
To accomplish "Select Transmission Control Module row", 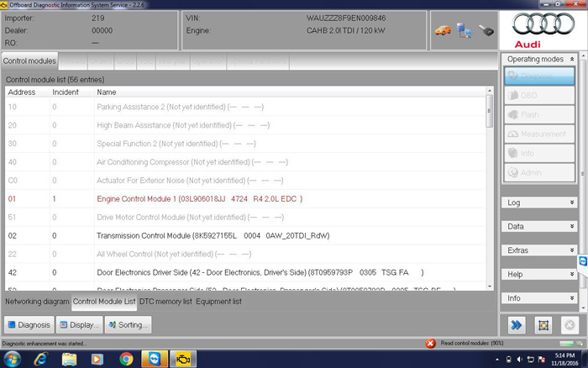I will (x=245, y=235).
